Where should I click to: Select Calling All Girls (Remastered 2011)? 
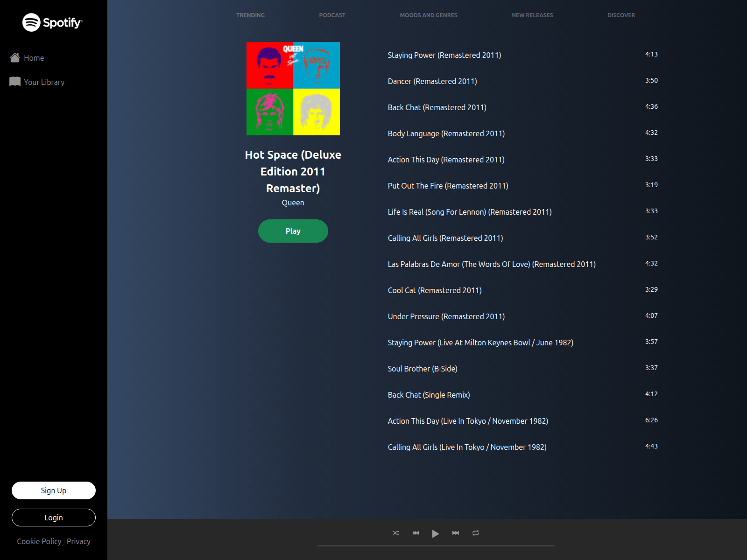point(445,238)
